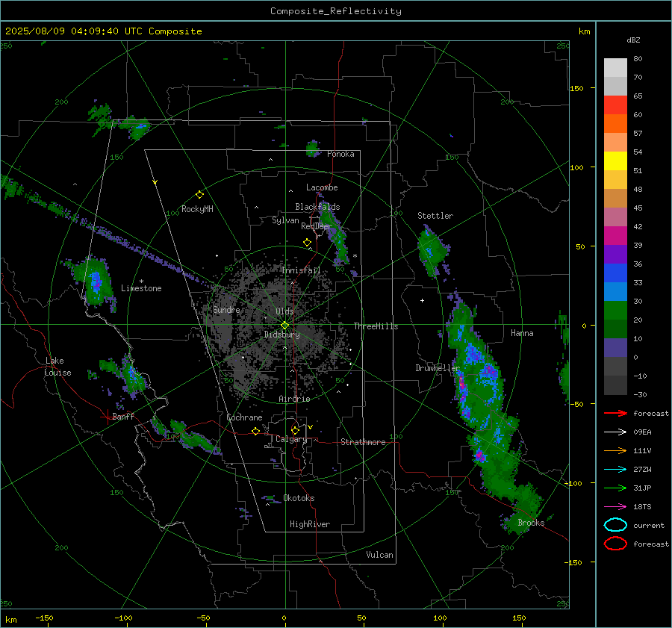Click the Airdrie town label

(x=294, y=399)
